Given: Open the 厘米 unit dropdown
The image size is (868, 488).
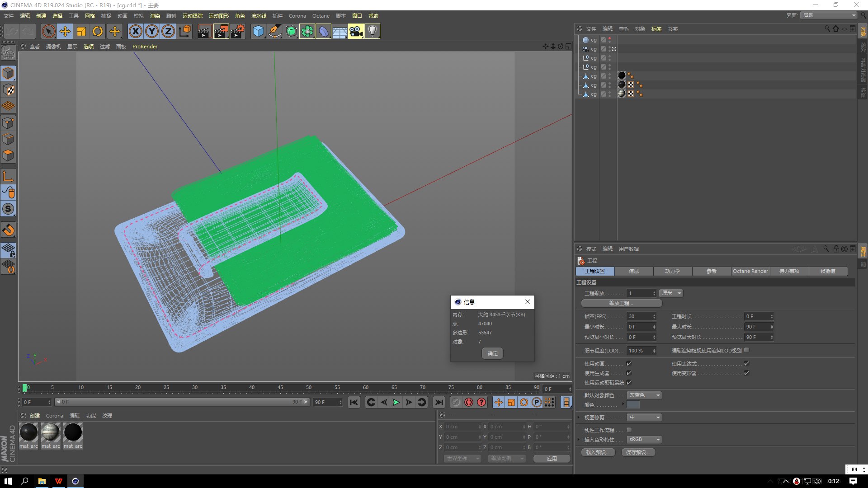Looking at the screenshot, I should coord(671,293).
